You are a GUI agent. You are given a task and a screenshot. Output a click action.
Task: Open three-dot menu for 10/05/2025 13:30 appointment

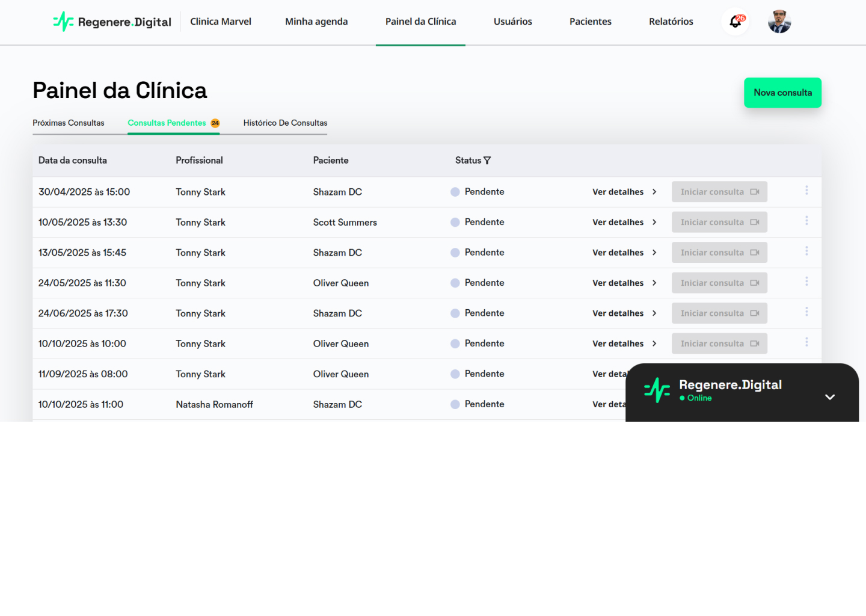(x=806, y=221)
